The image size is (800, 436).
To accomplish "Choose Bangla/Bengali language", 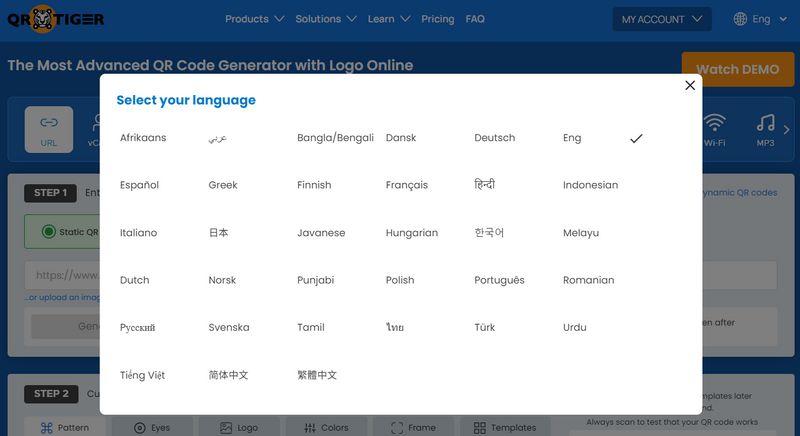I will (x=335, y=138).
